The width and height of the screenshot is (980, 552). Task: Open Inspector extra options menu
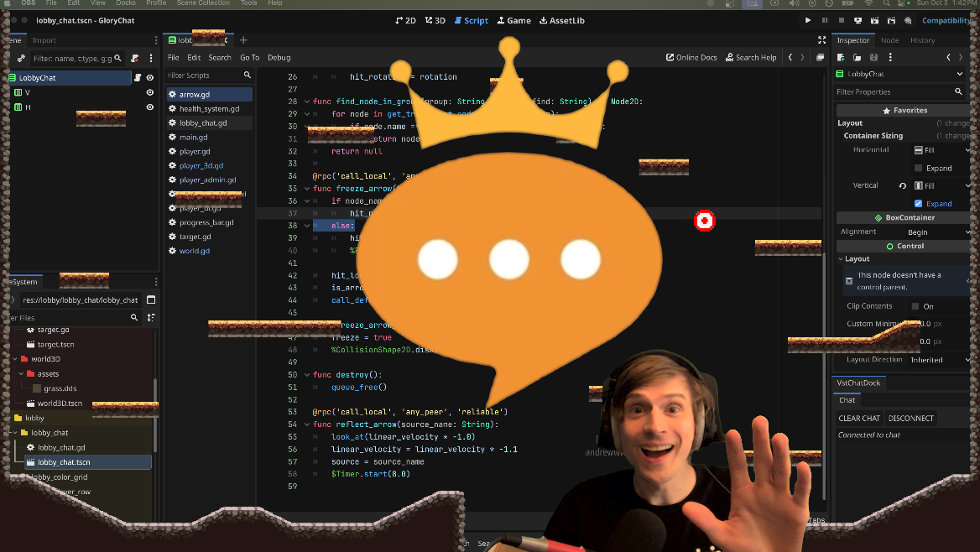pyautogui.click(x=890, y=58)
